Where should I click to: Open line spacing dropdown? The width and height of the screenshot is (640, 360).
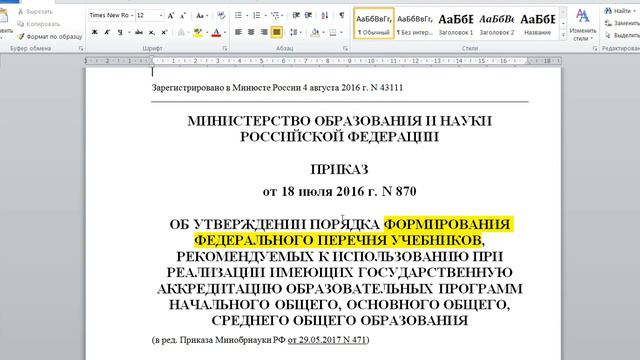pos(296,32)
